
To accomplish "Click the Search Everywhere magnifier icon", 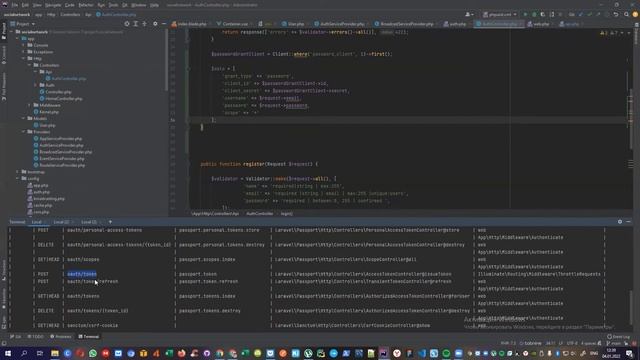I will point(627,14).
